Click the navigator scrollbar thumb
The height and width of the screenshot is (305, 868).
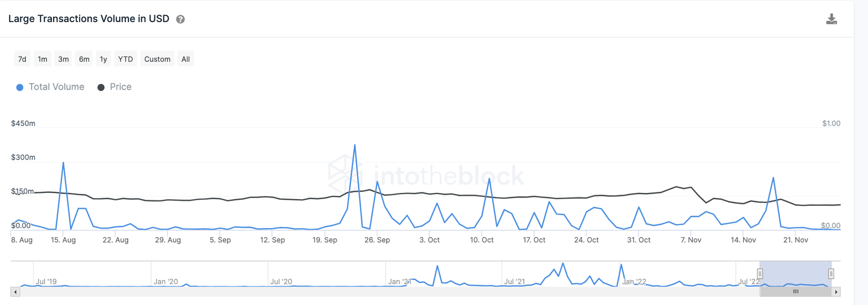click(x=795, y=292)
